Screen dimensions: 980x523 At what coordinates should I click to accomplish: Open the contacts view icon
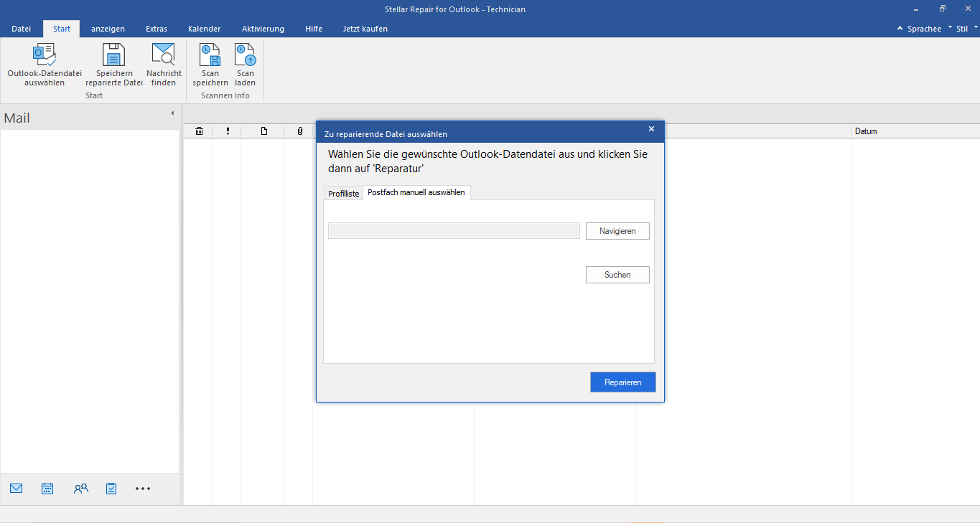[x=80, y=489]
